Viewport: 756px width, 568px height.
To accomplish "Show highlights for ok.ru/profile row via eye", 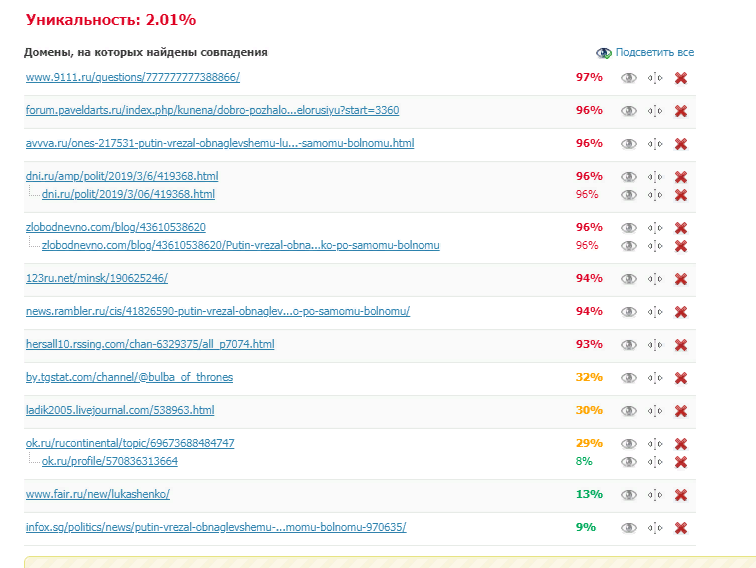I will (629, 462).
